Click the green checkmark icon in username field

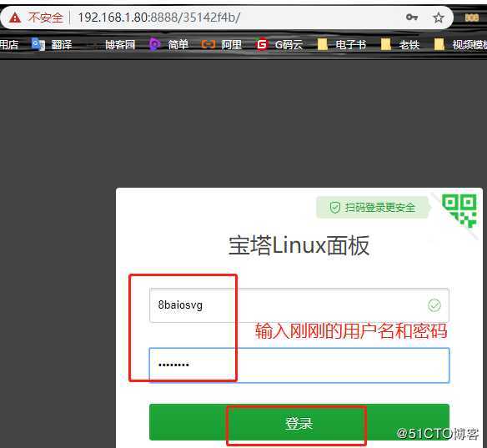(x=434, y=305)
